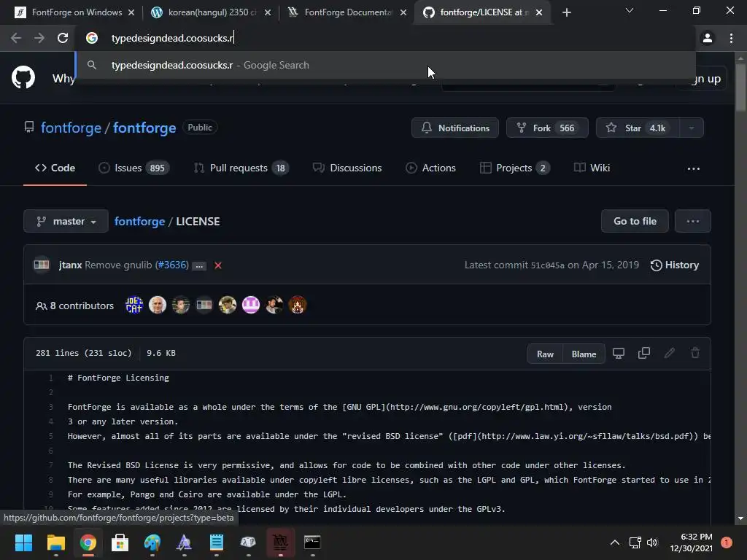Reload the page with the refresh icon
Viewport: 747px width, 560px height.
click(63, 38)
